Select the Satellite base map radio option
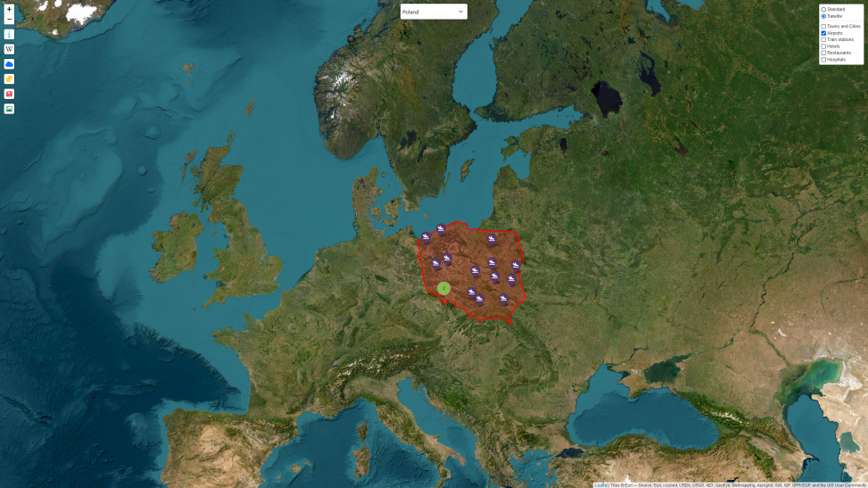 pos(823,16)
